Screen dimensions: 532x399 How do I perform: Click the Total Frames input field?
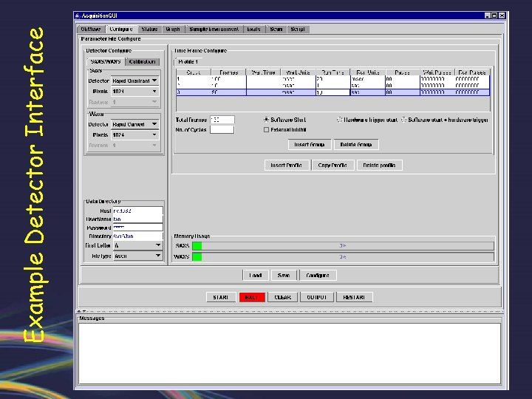tap(222, 120)
